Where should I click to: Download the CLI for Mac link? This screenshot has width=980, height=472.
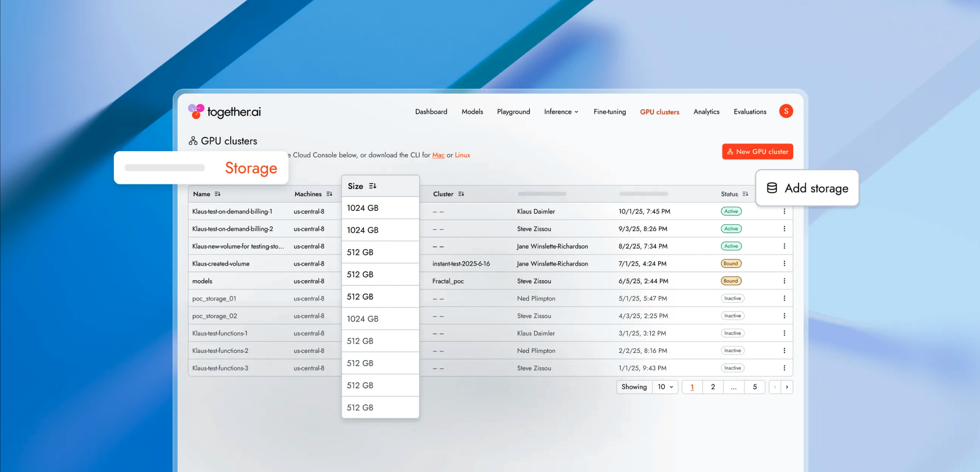coord(438,155)
